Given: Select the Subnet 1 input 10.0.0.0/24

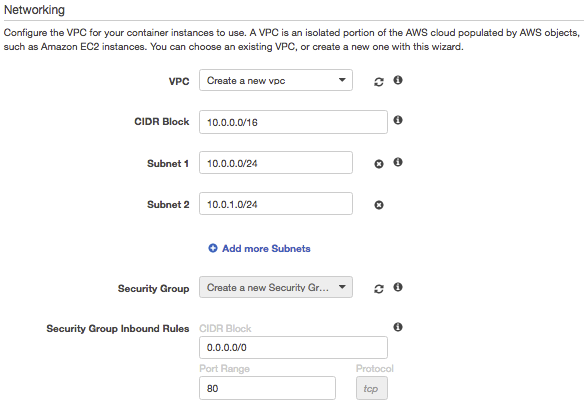Looking at the screenshot, I should coord(276,163).
